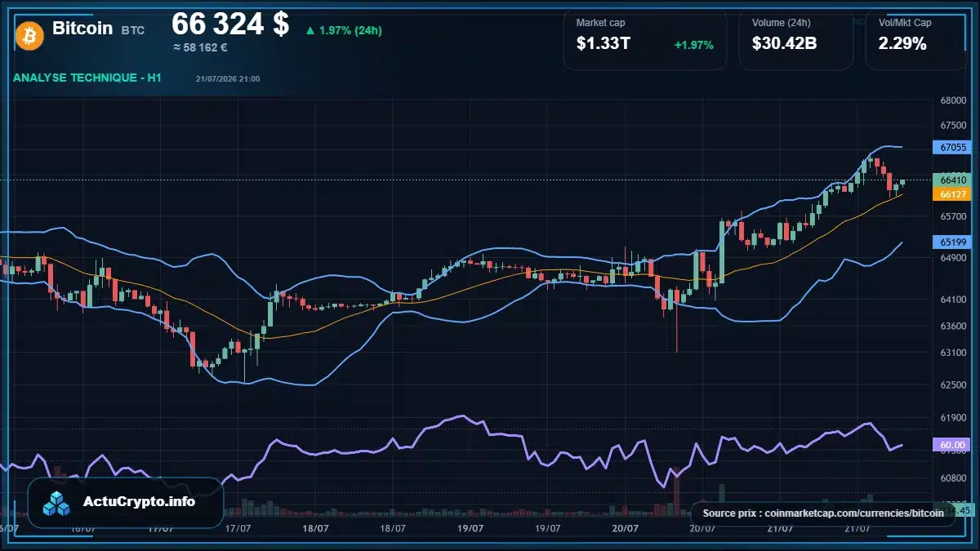
Task: Open the Market cap card label
Action: tap(600, 23)
